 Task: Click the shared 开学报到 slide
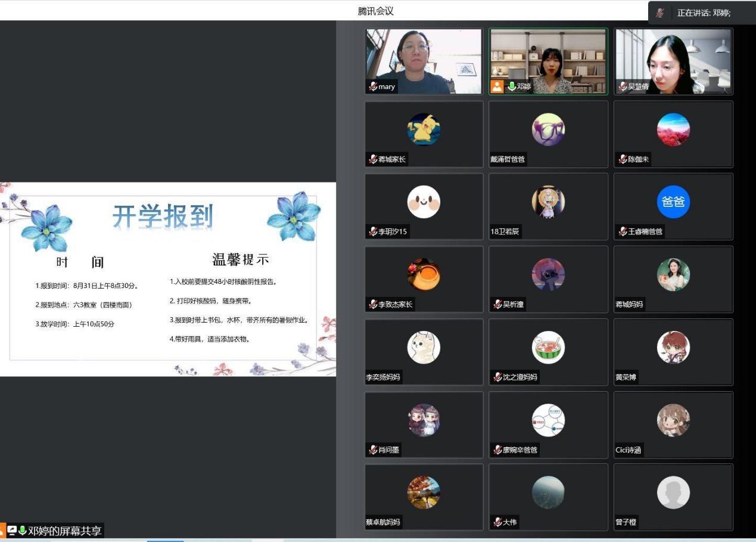click(x=168, y=279)
